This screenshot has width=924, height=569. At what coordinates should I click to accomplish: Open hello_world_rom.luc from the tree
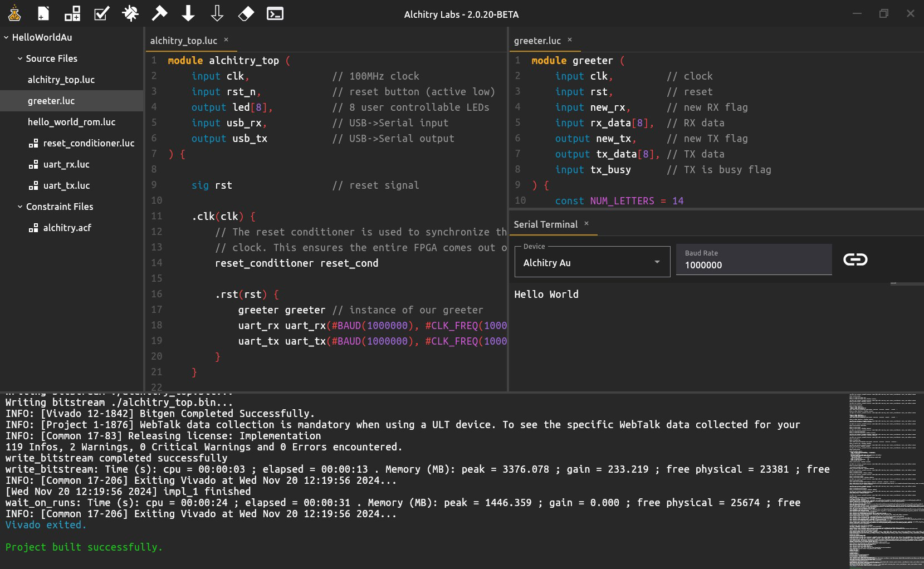click(x=72, y=122)
